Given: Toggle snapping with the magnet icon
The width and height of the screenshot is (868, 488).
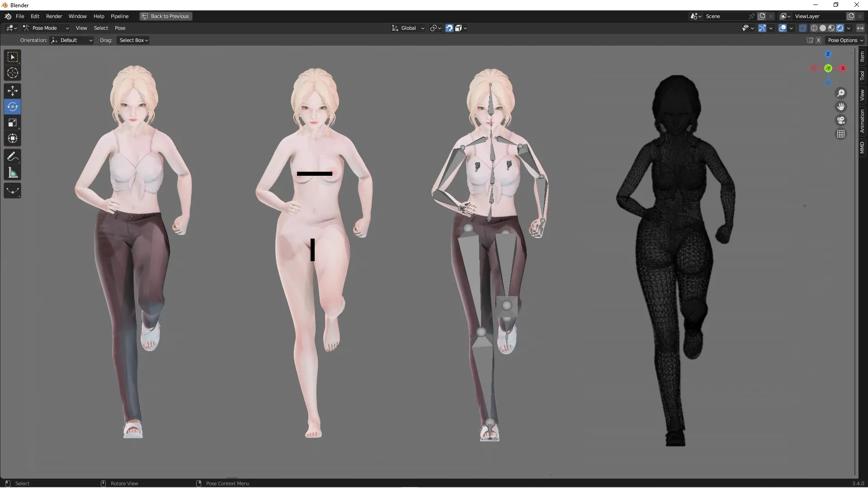Looking at the screenshot, I should [x=449, y=28].
